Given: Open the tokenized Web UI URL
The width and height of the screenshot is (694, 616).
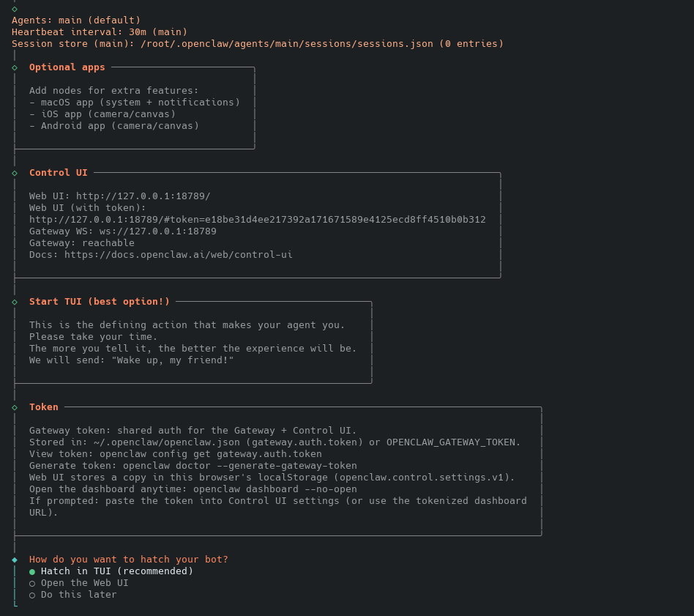Looking at the screenshot, I should [x=257, y=220].
